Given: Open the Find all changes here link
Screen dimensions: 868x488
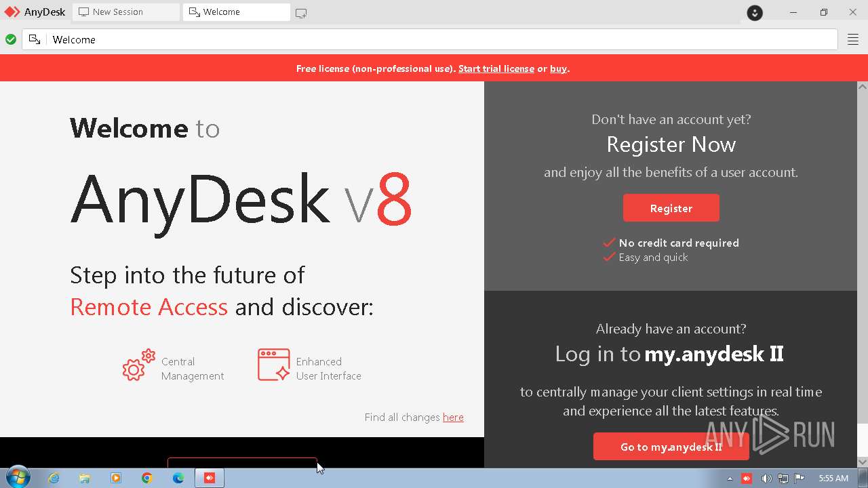Looking at the screenshot, I should pyautogui.click(x=453, y=417).
